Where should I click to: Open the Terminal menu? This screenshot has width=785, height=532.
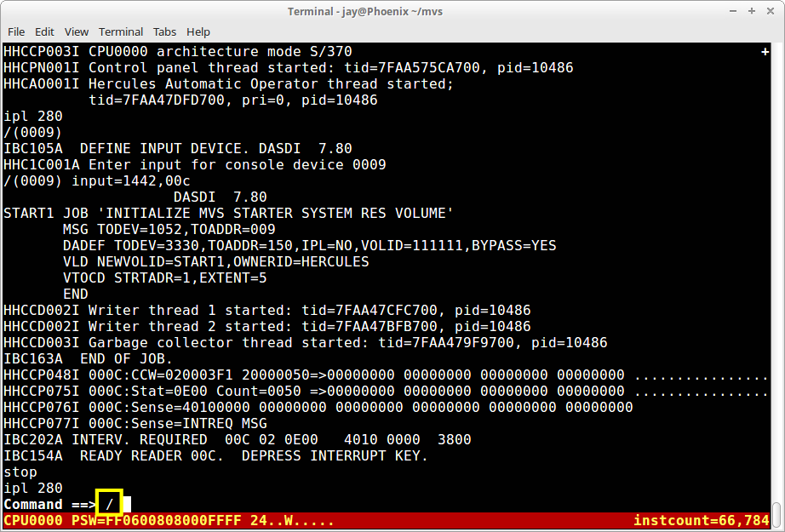(x=121, y=32)
